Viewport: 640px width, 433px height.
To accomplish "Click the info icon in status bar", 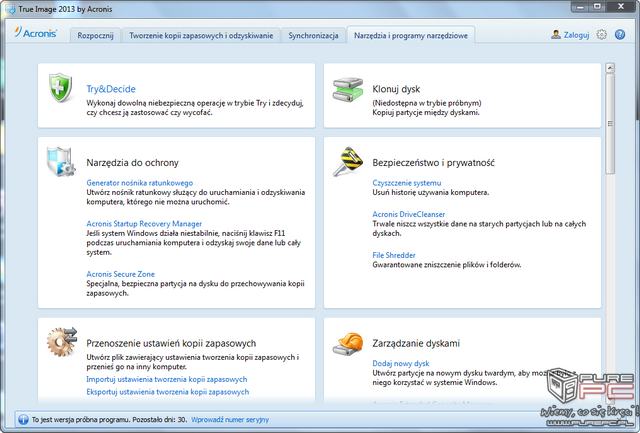I will coord(23,419).
